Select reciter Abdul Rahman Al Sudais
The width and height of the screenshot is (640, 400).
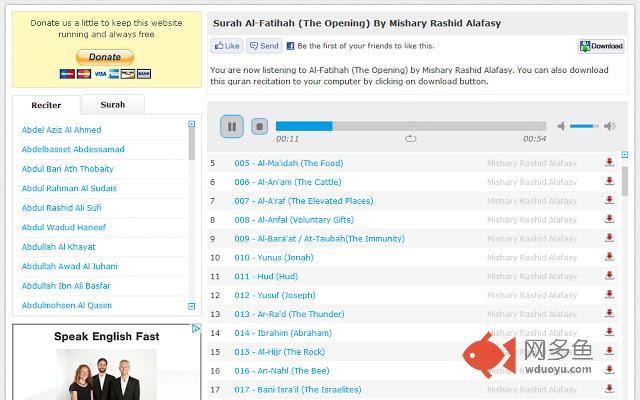69,188
